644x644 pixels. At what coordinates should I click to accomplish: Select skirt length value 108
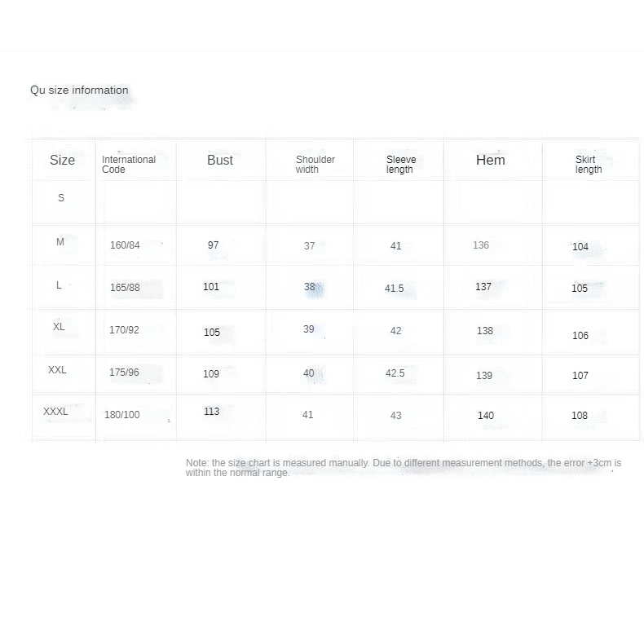click(580, 416)
